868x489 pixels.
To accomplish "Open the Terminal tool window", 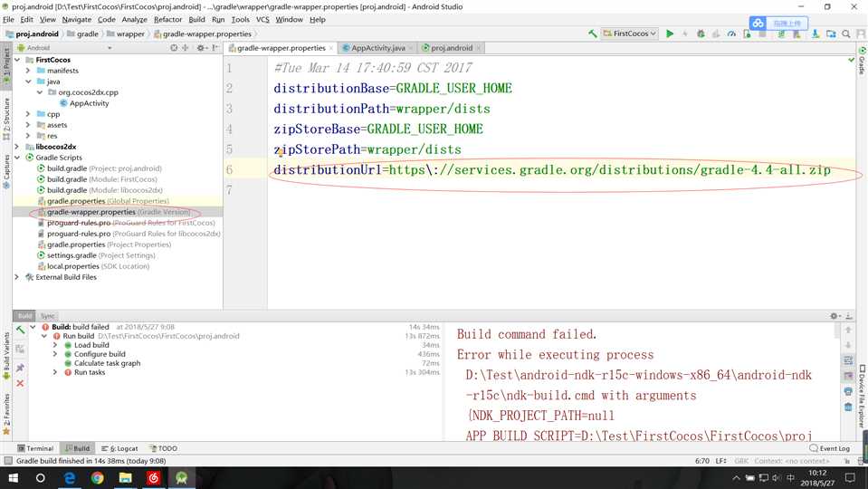I will [35, 448].
